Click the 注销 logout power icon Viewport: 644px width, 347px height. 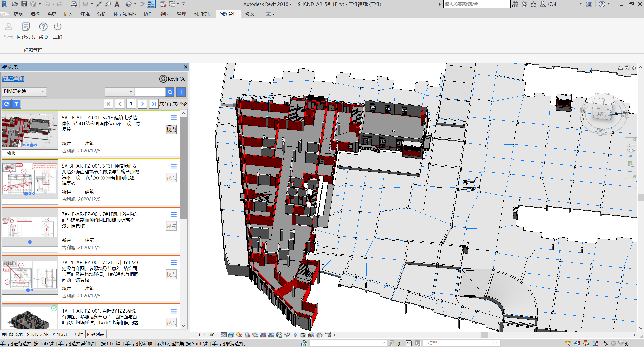click(x=57, y=27)
